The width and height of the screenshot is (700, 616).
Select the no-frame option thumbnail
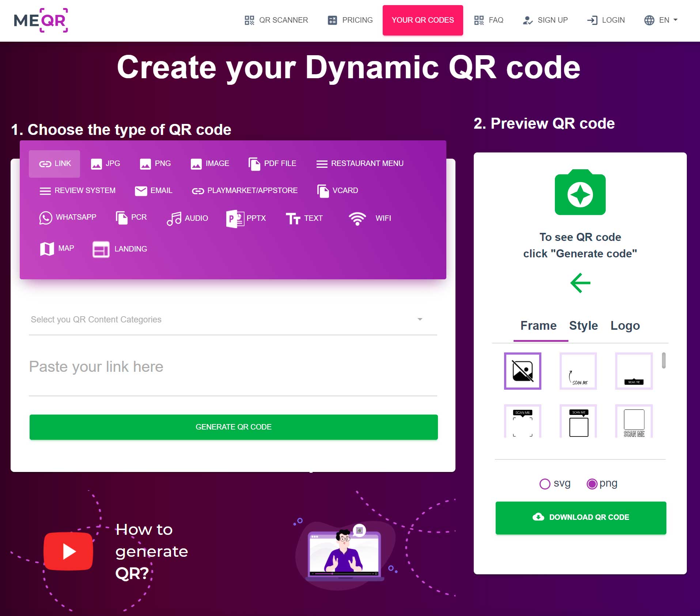click(x=522, y=371)
